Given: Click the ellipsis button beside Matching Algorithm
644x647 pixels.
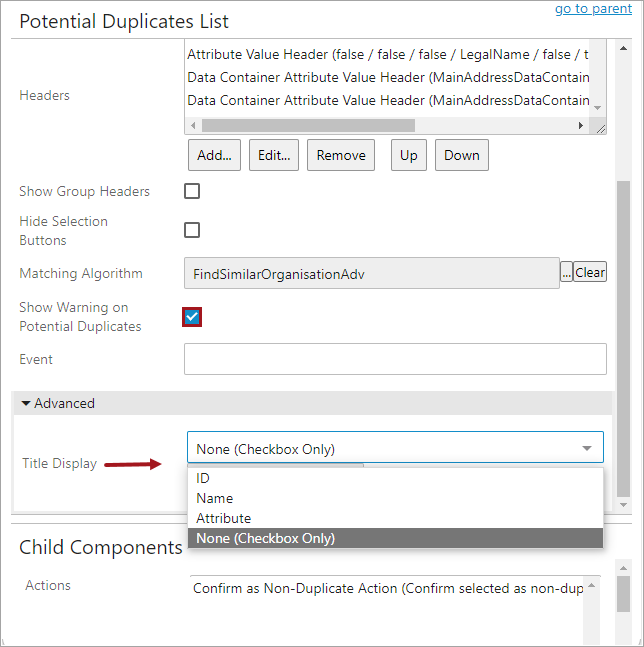Looking at the screenshot, I should click(x=566, y=273).
